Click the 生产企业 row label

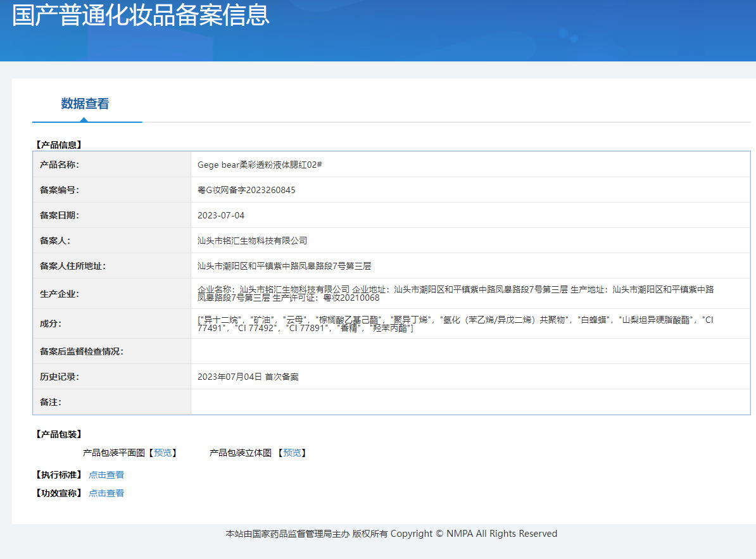[60, 294]
